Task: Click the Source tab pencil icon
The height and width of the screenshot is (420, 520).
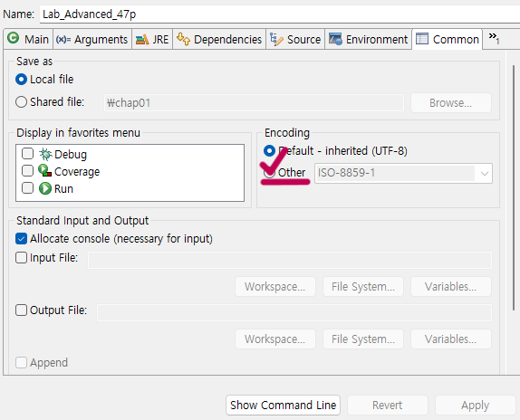Action: pyautogui.click(x=276, y=39)
